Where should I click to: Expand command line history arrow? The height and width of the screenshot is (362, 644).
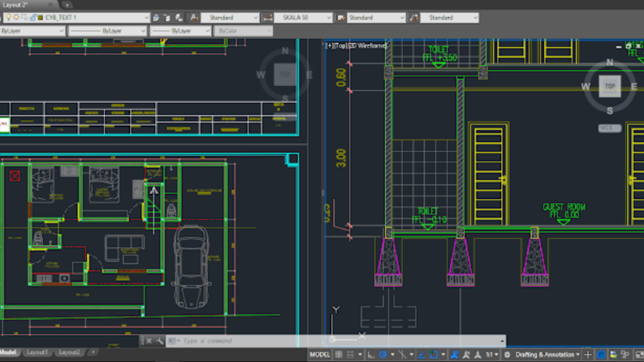(502, 341)
